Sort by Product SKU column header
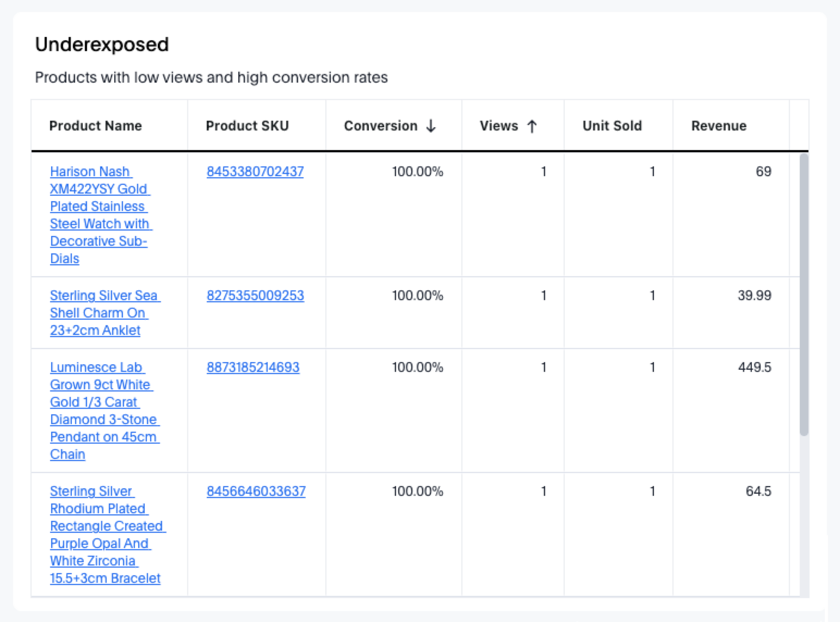The width and height of the screenshot is (840, 622). click(x=247, y=126)
